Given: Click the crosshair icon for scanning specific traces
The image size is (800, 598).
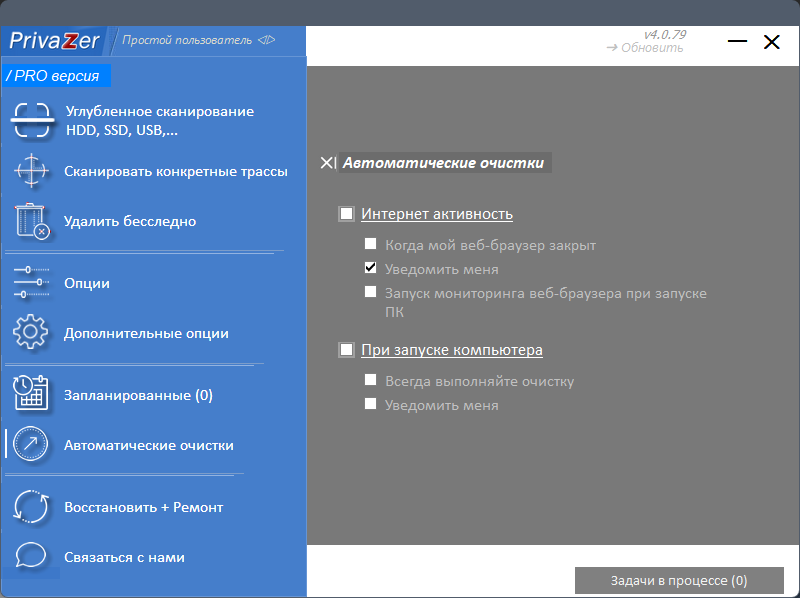Looking at the screenshot, I should pos(32,170).
